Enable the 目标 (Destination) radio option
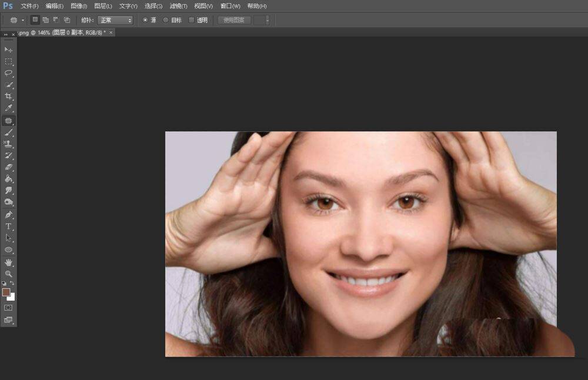Image resolution: width=588 pixels, height=380 pixels. click(x=166, y=20)
